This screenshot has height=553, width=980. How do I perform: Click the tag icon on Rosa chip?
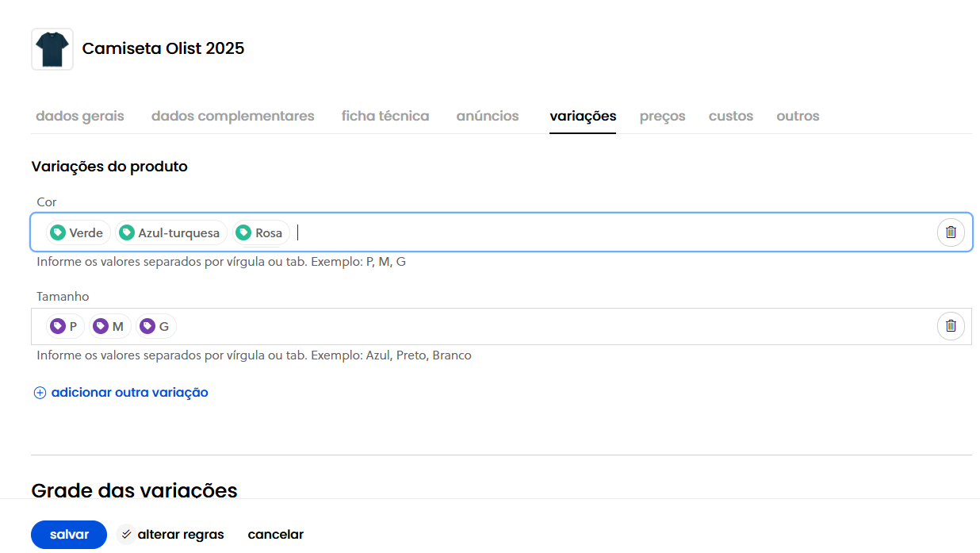click(244, 232)
